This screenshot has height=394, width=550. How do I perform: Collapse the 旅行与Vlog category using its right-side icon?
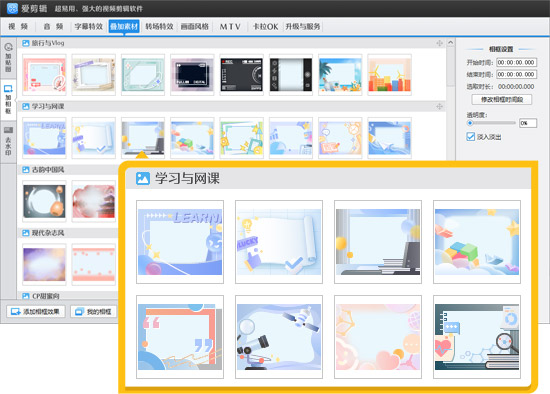tap(439, 43)
